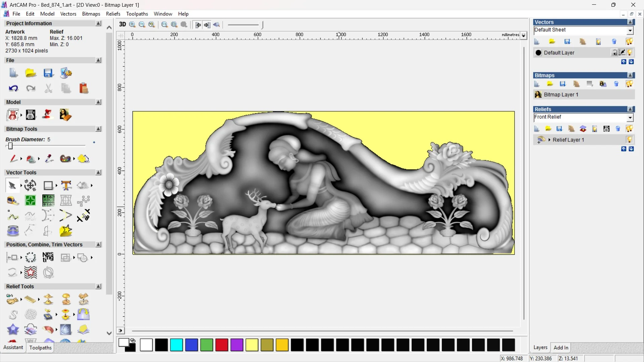Click the Save file icon

point(48,73)
